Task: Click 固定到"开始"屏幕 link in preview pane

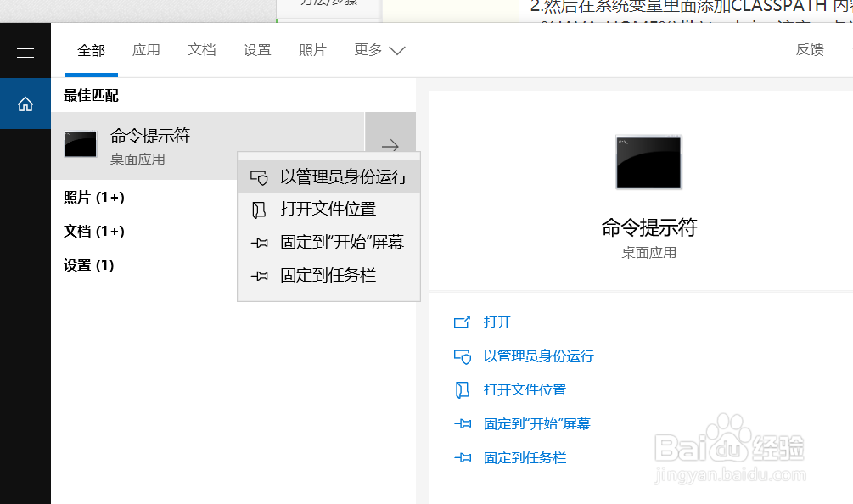Action: pyautogui.click(x=537, y=424)
